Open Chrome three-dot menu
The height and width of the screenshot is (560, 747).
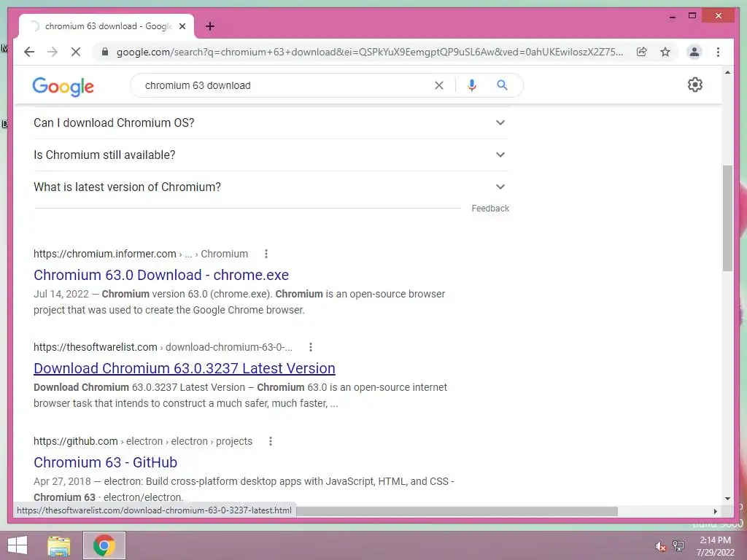[x=718, y=52]
